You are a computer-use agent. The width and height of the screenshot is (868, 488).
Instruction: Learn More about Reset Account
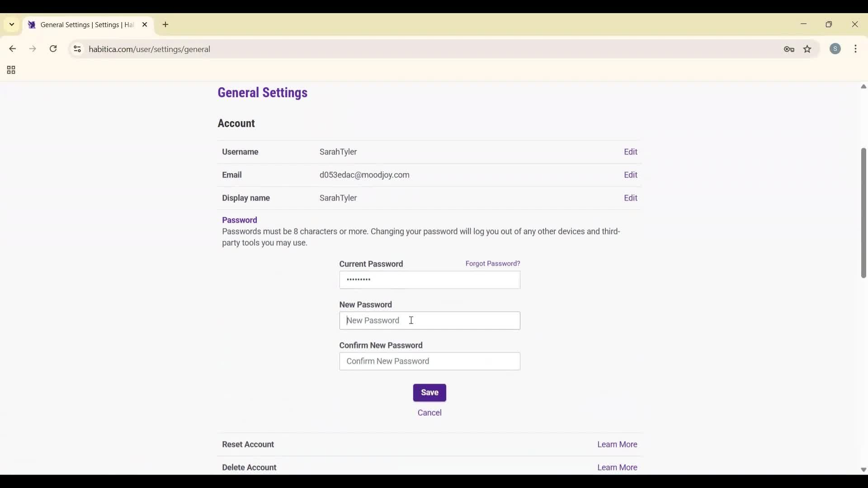[x=617, y=444]
